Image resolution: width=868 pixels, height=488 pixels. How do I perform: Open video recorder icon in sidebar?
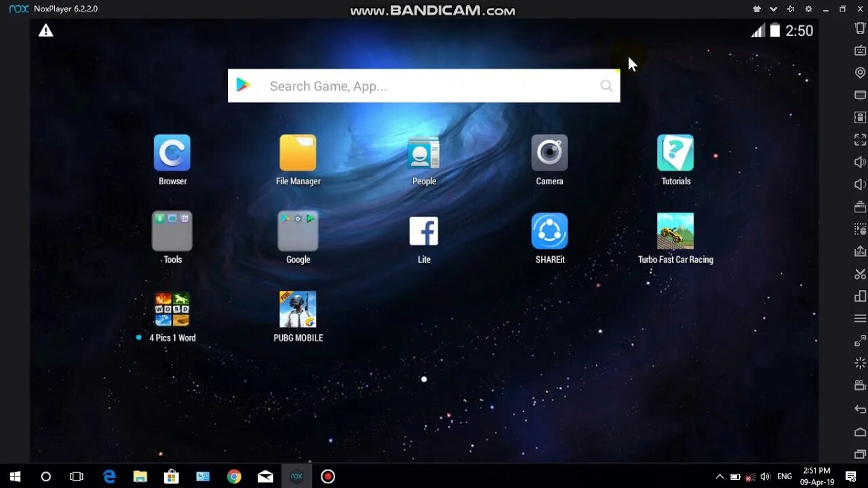coord(860,386)
